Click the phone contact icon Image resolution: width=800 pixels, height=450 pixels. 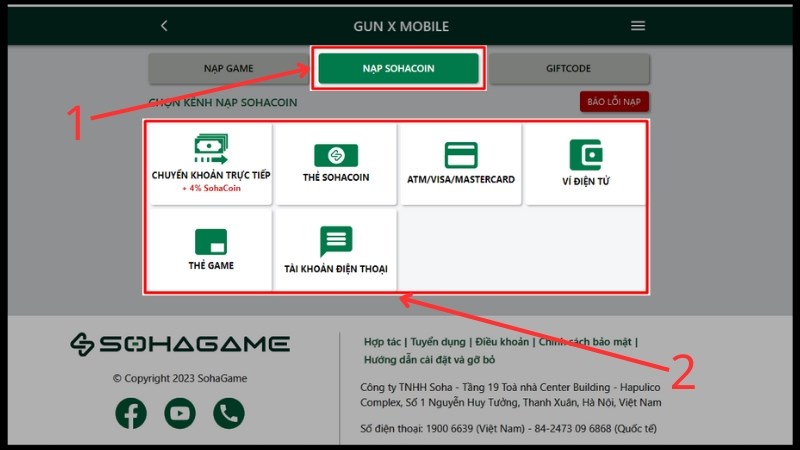tap(229, 413)
